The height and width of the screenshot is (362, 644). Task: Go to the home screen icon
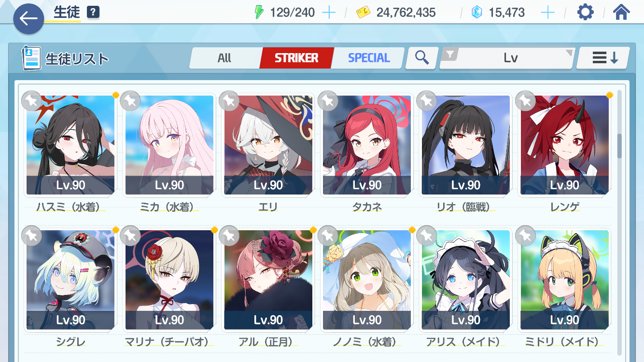coord(621,12)
